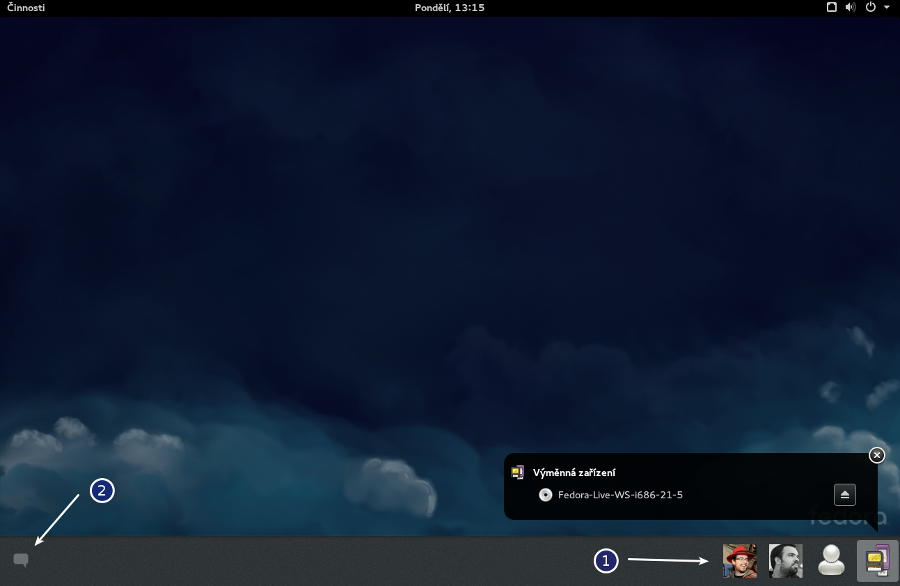900x586 pixels.
Task: Toggle the removable devices tray icon
Action: pyautogui.click(x=877, y=561)
